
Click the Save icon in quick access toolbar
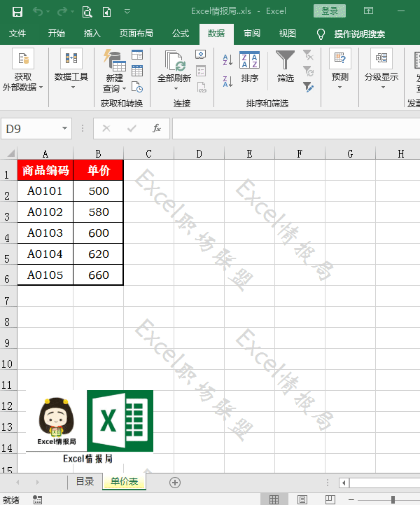click(17, 12)
